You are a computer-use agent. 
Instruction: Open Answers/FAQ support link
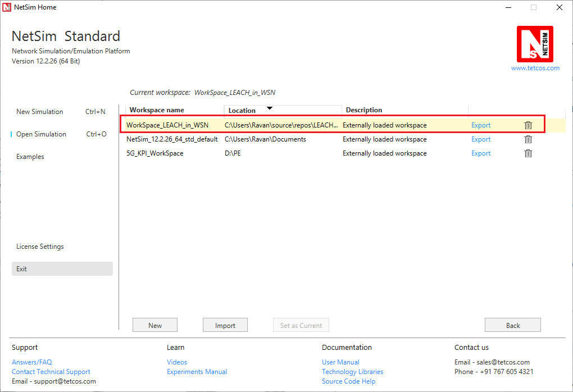click(32, 362)
